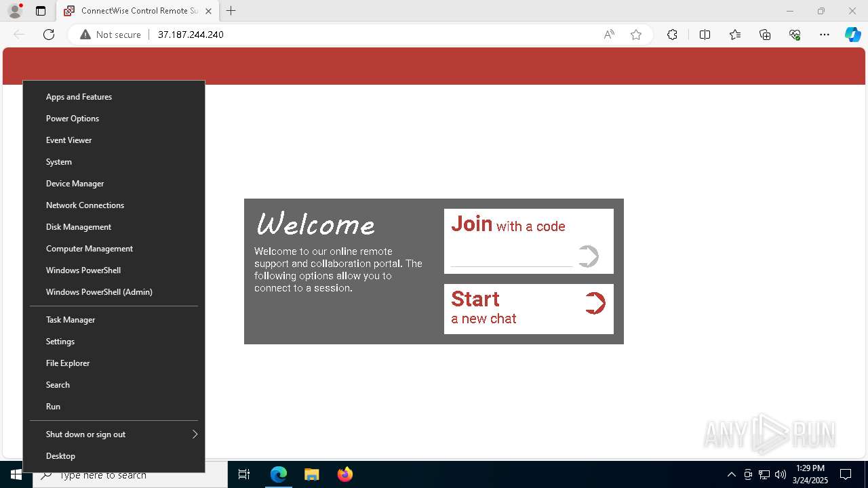Viewport: 868px width, 488px height.
Task: Select Run in the context menu
Action: [114, 407]
